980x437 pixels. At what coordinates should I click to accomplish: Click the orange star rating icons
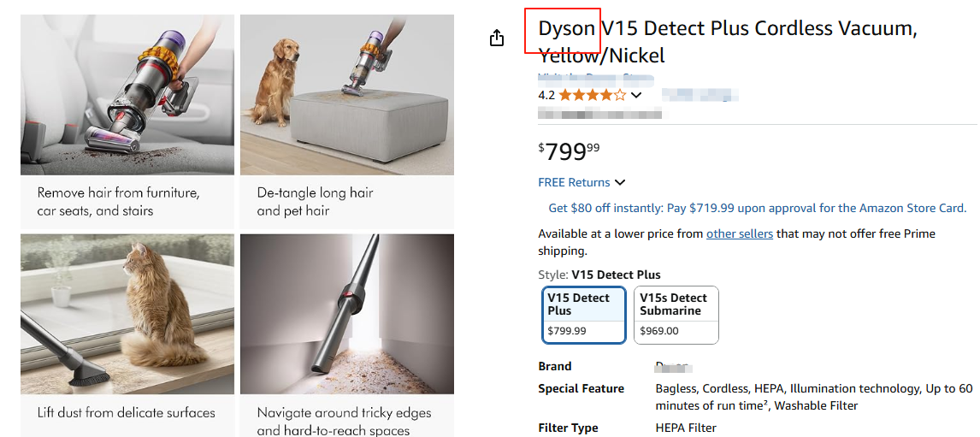coord(592,95)
